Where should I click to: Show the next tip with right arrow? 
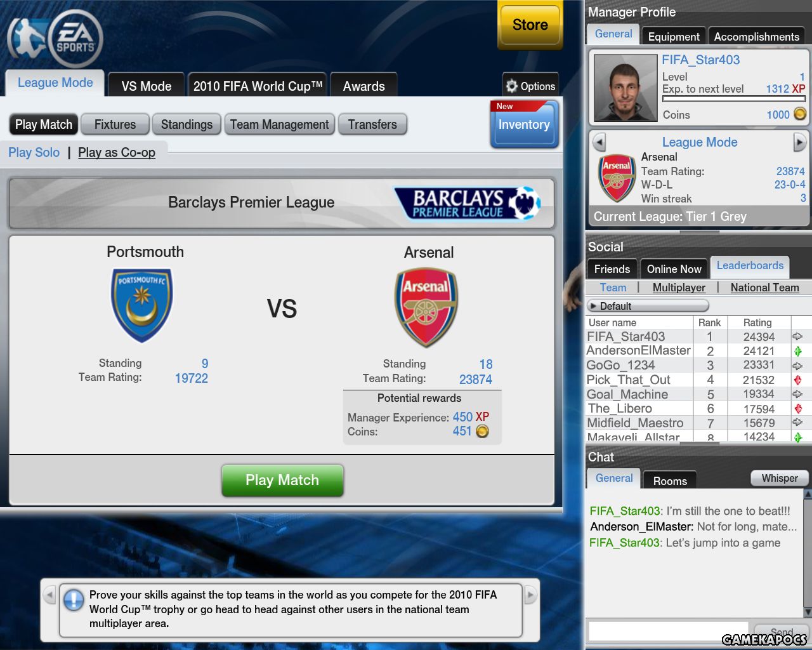530,595
